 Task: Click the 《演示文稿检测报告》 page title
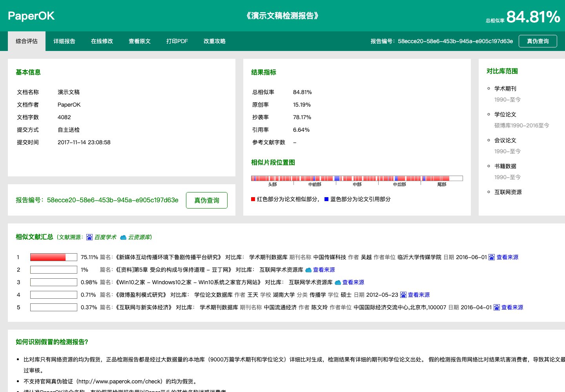282,16
